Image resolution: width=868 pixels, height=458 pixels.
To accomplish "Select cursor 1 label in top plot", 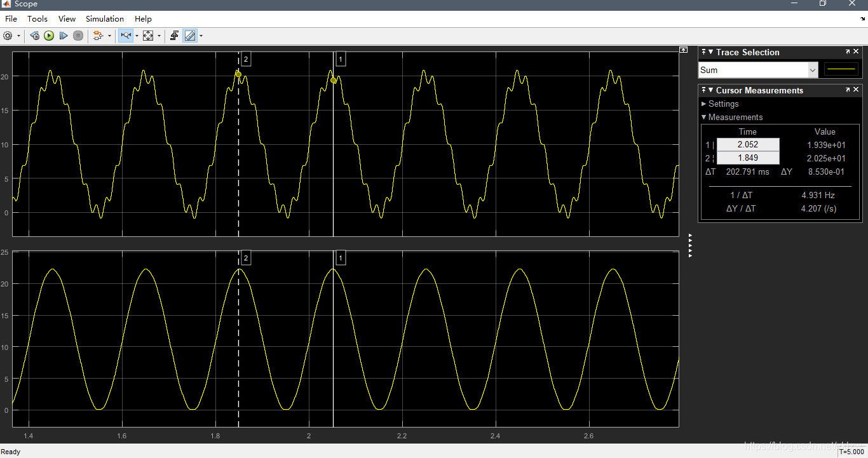I will [341, 59].
